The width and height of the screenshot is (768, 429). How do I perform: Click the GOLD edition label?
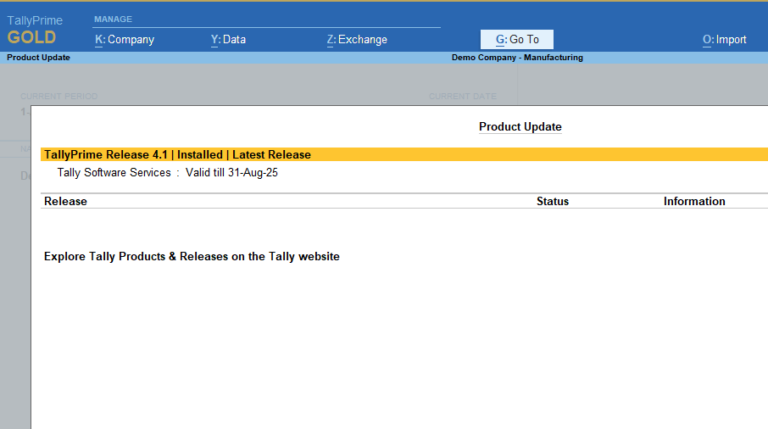pyautogui.click(x=31, y=37)
